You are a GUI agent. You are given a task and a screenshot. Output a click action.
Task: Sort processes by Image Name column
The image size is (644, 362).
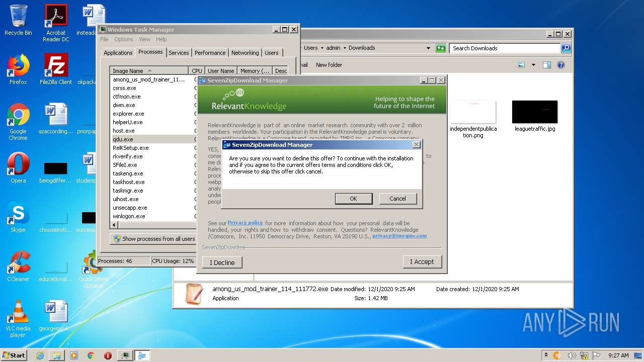(x=149, y=71)
